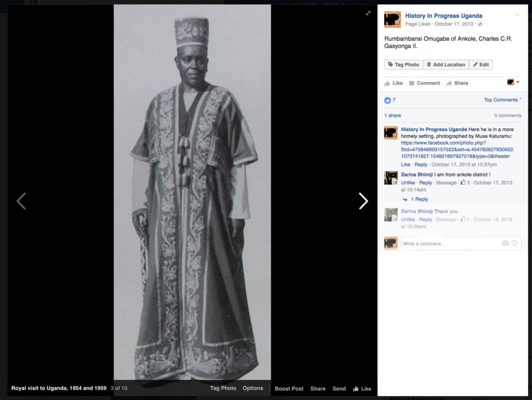
Task: Click Zarina Bhimji's profile picture on first comment
Action: click(390, 177)
